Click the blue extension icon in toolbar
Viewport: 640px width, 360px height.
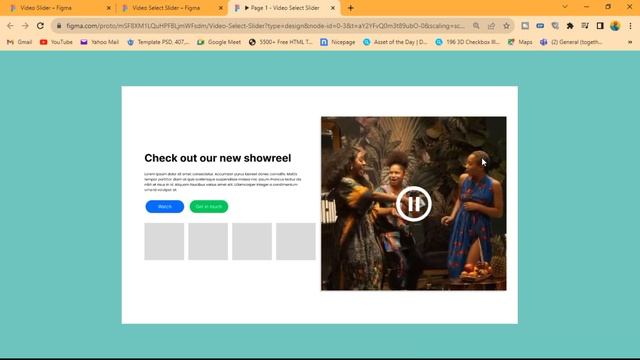(540, 26)
